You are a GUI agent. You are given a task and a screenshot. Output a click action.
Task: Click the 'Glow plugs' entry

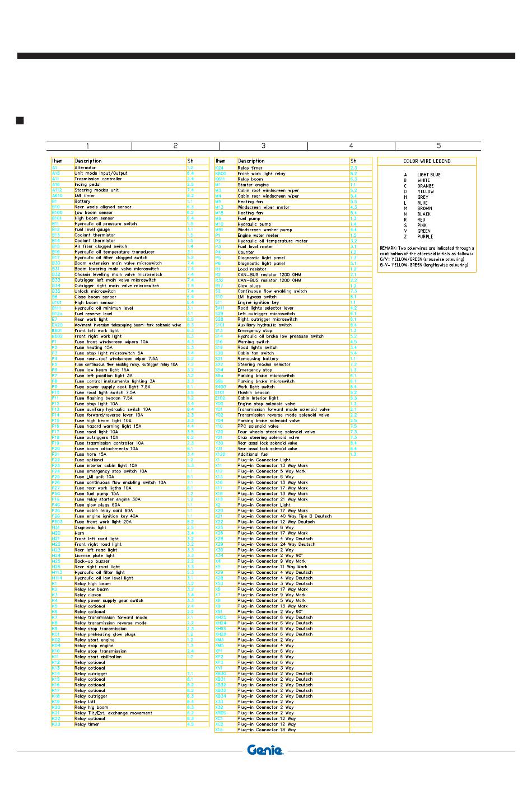293,286
